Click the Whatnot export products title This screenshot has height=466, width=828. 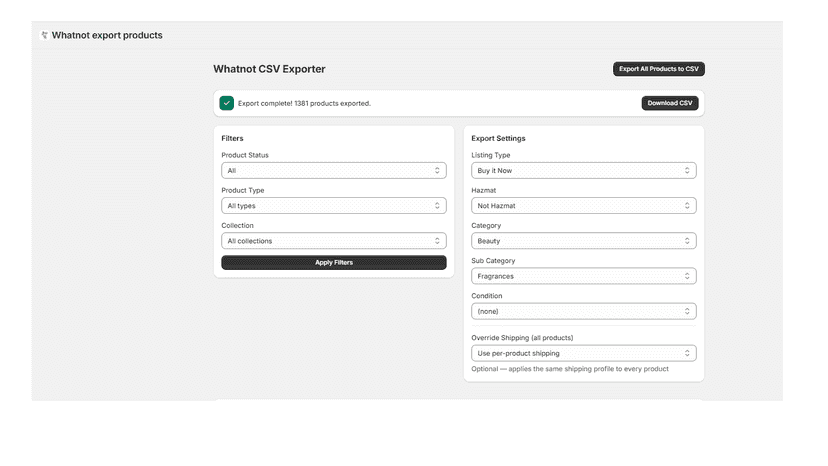pos(107,35)
